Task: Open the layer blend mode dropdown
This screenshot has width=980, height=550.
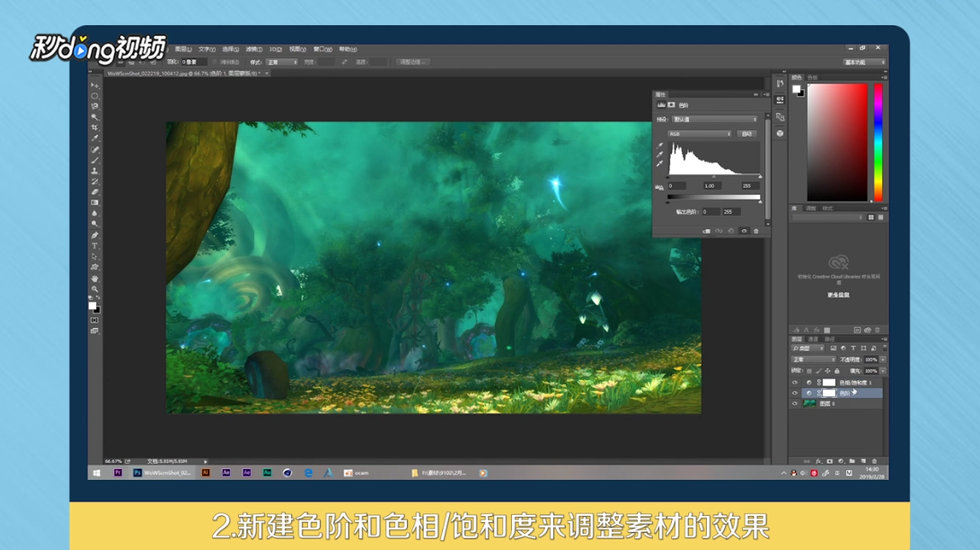Action: pyautogui.click(x=813, y=360)
